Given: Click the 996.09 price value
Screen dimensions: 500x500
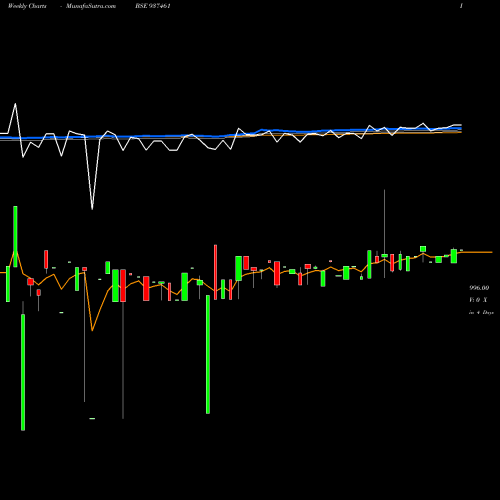Looking at the screenshot, I should pos(479,288).
